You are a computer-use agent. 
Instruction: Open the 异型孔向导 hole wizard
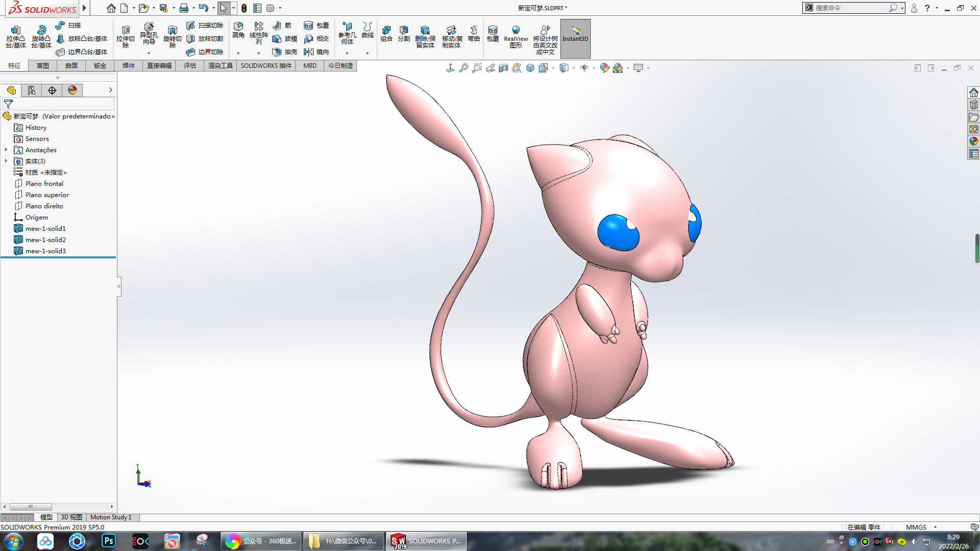coord(149,34)
